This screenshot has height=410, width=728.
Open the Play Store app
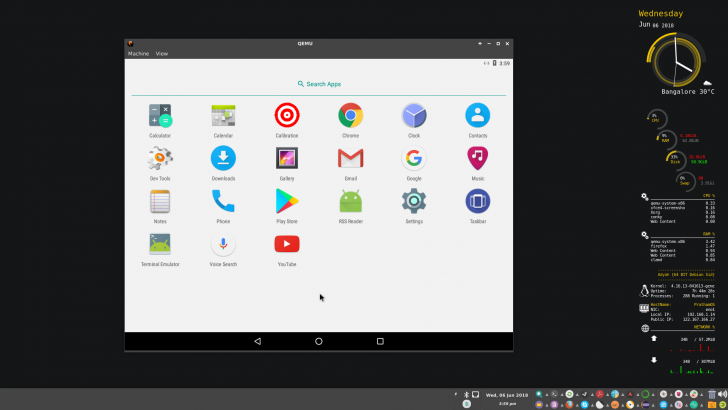pos(287,201)
